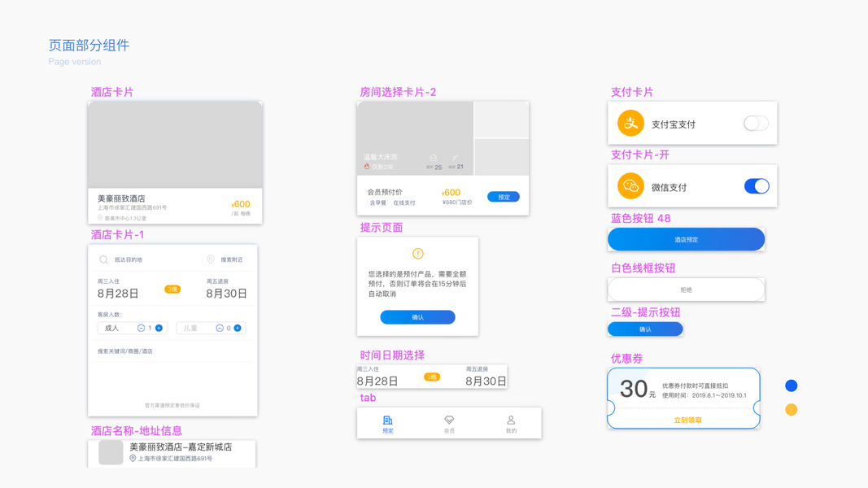This screenshot has width=868, height=488.
Task: Decrease child count with the minus icon
Action: tap(220, 328)
